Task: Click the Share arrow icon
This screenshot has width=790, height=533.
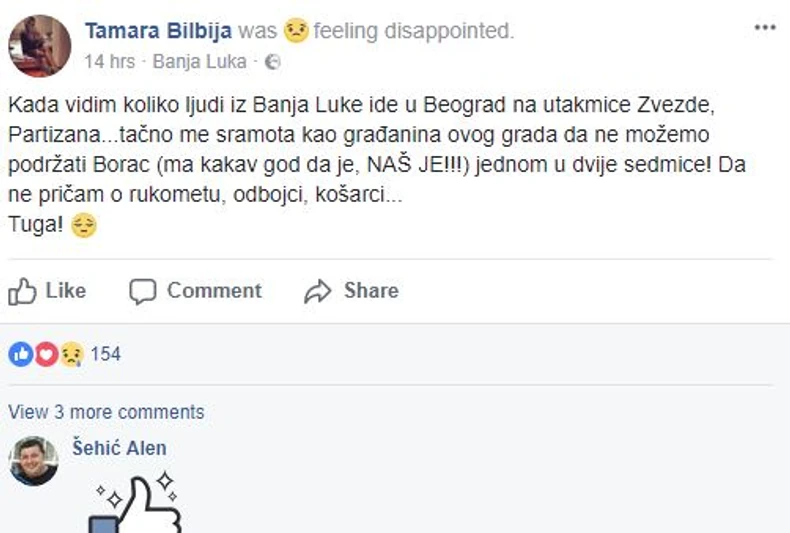Action: pyautogui.click(x=318, y=291)
